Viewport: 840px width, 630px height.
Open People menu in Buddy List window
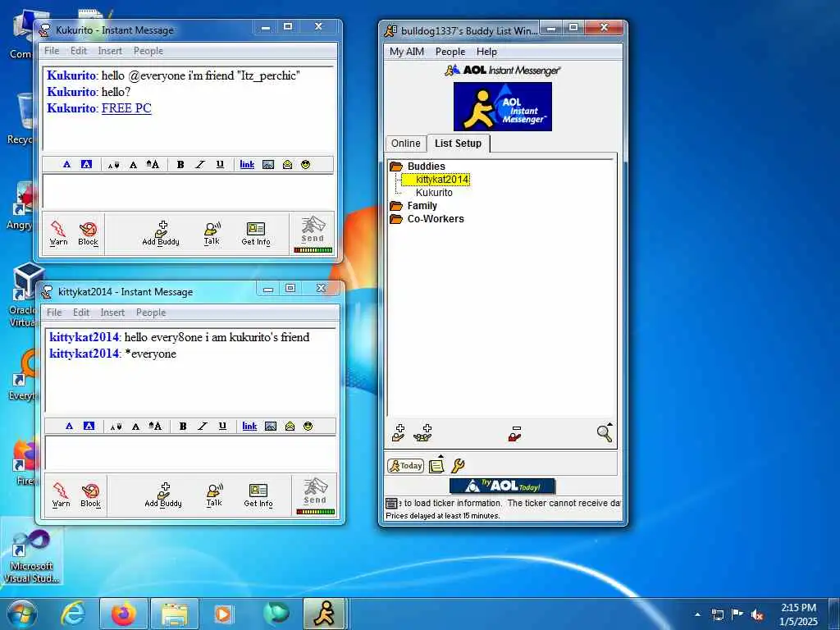[x=450, y=52]
